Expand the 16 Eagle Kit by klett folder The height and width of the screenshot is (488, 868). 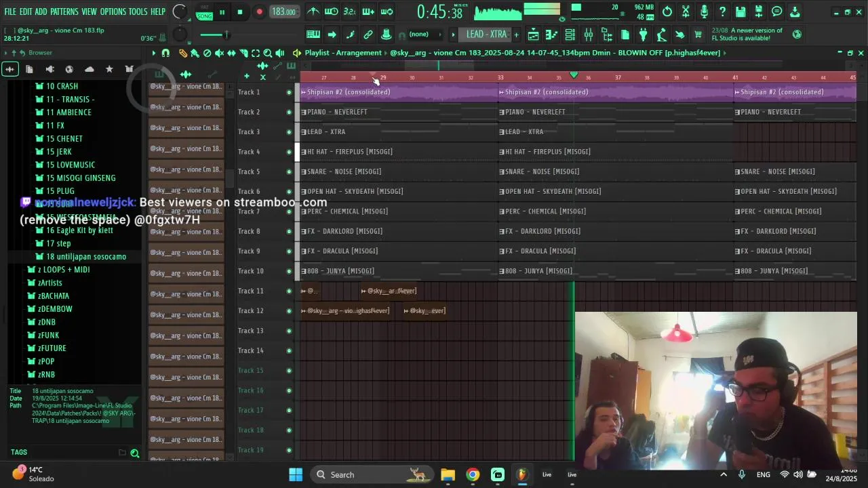pyautogui.click(x=74, y=230)
